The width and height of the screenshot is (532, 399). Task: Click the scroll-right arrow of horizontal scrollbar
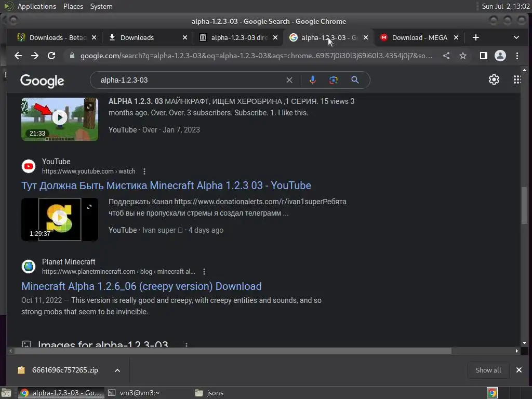pos(517,351)
